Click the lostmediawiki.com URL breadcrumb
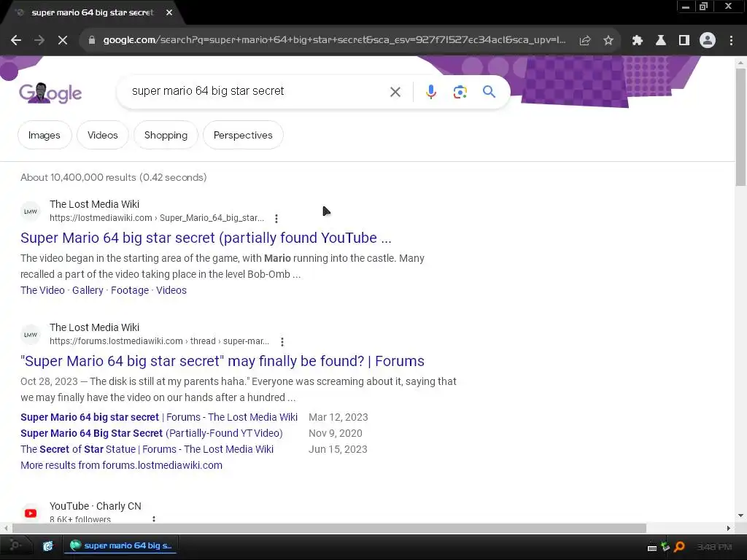Image resolution: width=747 pixels, height=560 pixels. click(157, 218)
